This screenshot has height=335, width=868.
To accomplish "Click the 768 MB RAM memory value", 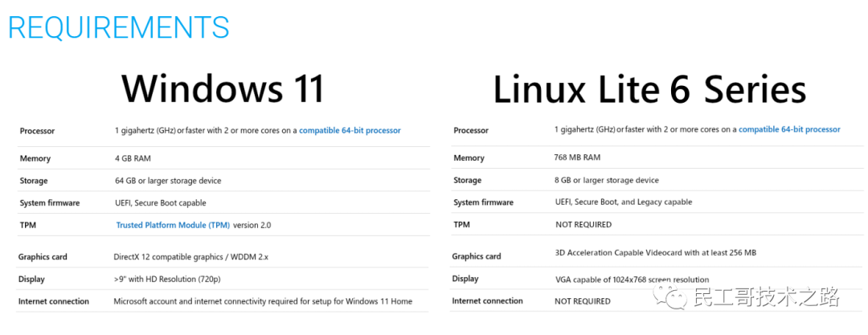I will point(577,157).
